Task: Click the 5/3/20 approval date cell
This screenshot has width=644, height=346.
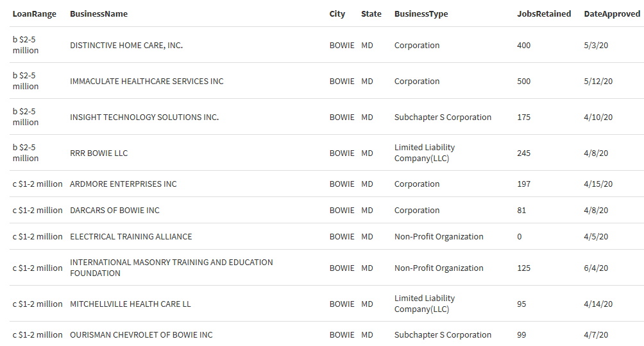Action: click(596, 46)
